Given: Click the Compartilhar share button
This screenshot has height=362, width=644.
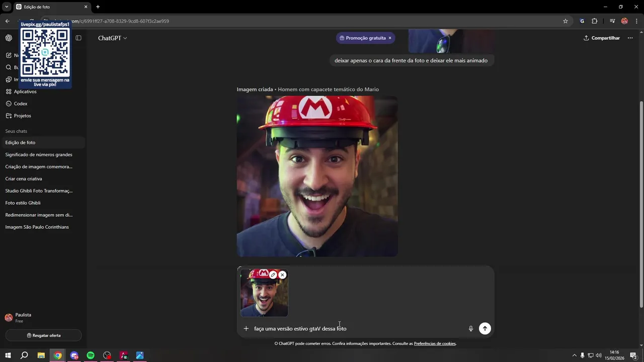Looking at the screenshot, I should click(602, 38).
